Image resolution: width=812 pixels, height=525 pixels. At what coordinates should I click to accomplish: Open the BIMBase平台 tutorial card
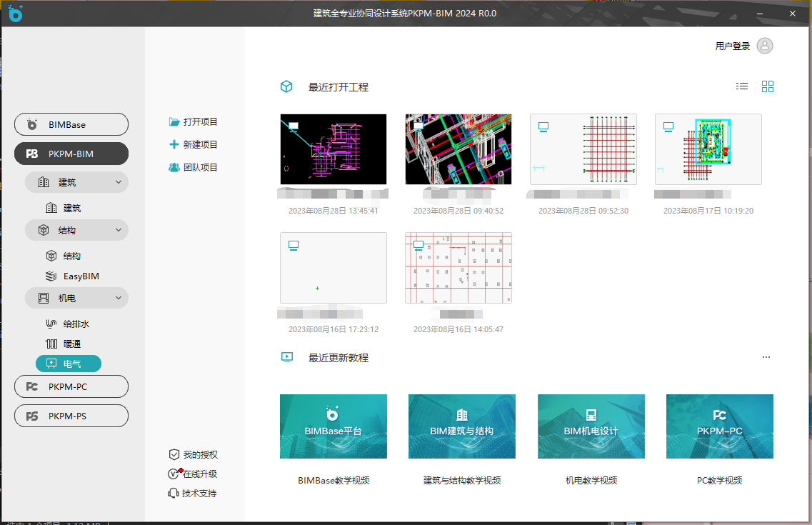pos(334,426)
